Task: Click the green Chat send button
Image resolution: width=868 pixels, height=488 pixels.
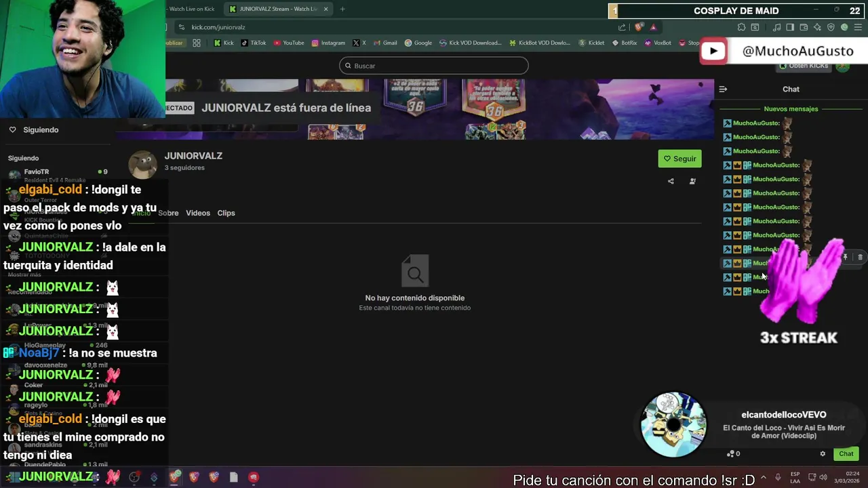Action: click(x=846, y=453)
